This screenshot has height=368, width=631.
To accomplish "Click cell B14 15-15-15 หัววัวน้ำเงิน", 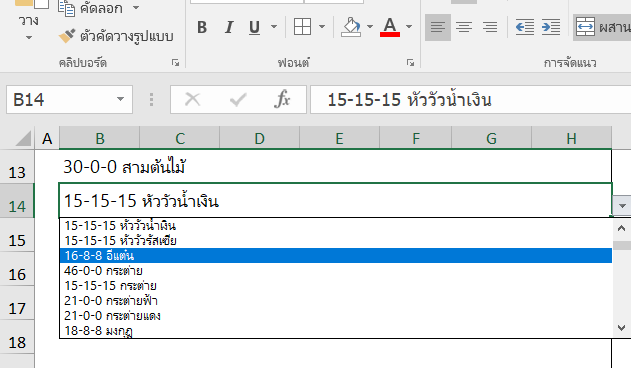I will tap(336, 201).
